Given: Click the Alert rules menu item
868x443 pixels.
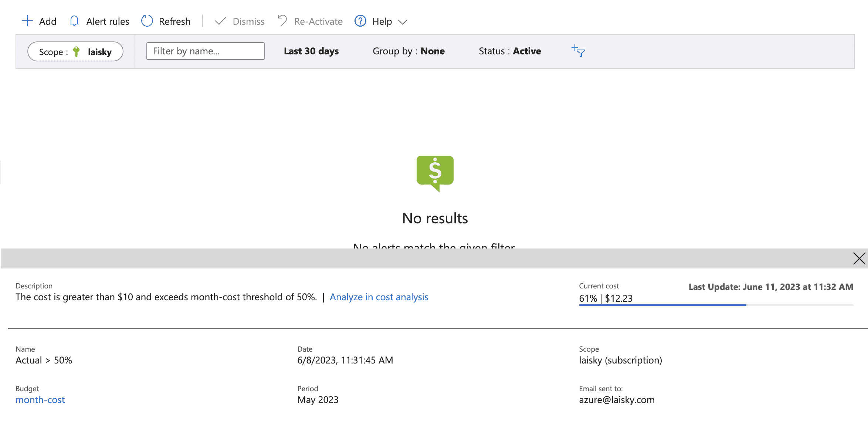Looking at the screenshot, I should 108,21.
